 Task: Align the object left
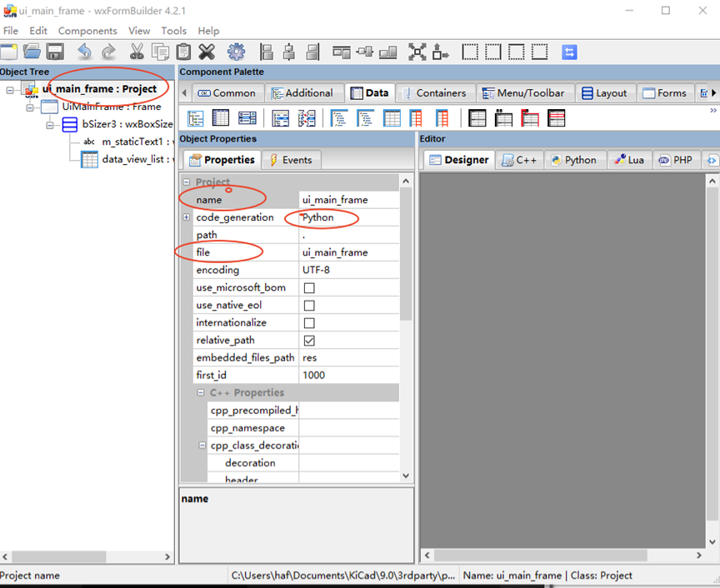267,52
